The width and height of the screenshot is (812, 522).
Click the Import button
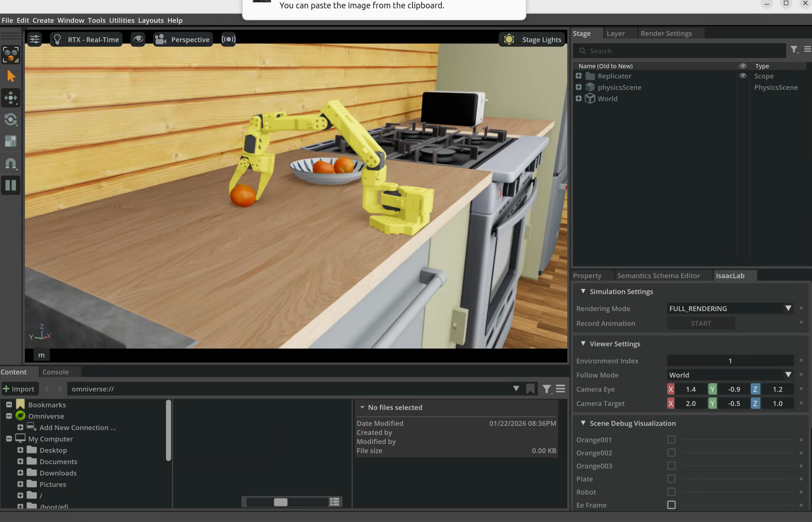[x=19, y=389]
